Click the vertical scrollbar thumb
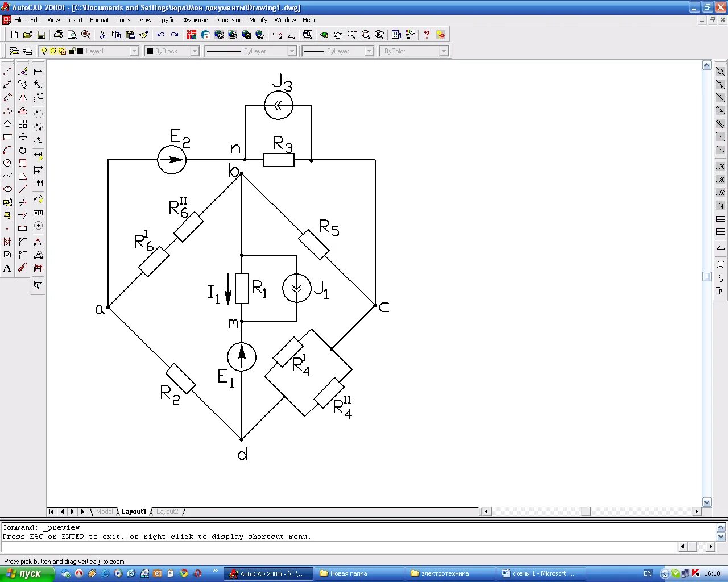728x582 pixels. pyautogui.click(x=707, y=277)
